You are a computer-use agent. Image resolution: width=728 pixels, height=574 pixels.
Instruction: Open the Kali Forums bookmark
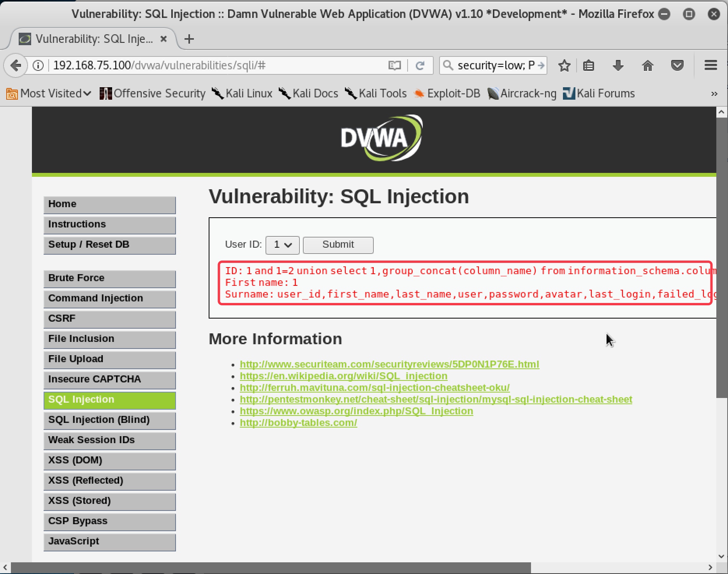[x=599, y=93]
